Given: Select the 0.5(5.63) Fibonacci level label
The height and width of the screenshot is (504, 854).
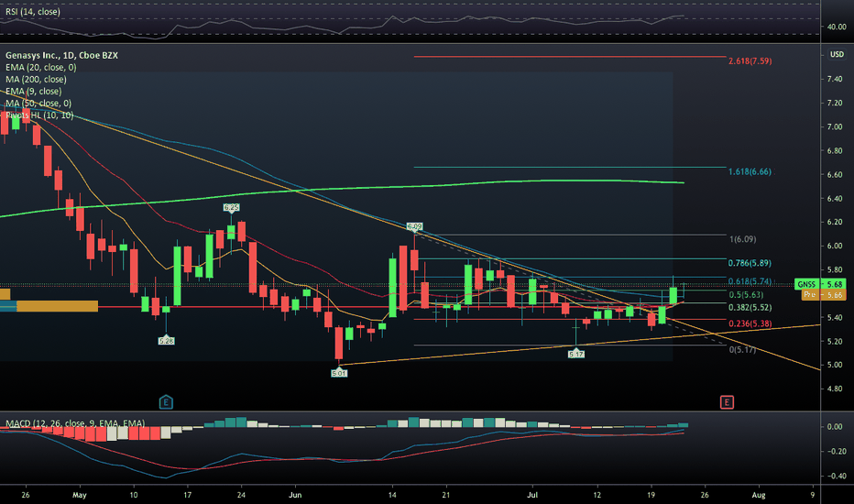Looking at the screenshot, I should tap(746, 295).
